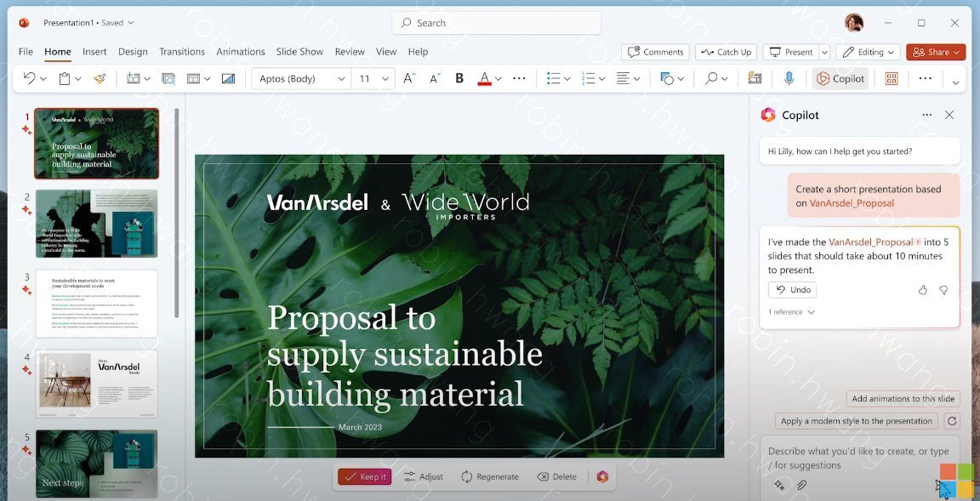Choose 'Add animations to this slide' suggestion
This screenshot has height=501, width=980.
point(903,399)
